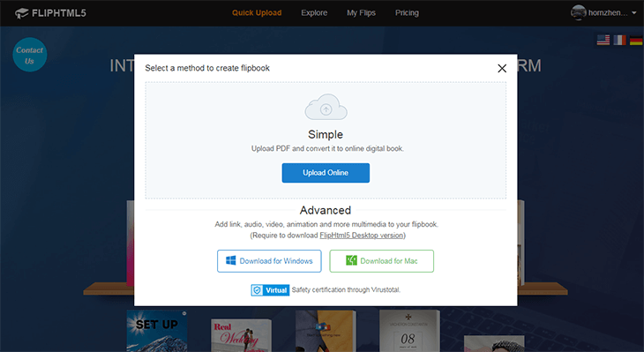Click Download for Mac button
The image size is (644, 352).
pyautogui.click(x=382, y=261)
